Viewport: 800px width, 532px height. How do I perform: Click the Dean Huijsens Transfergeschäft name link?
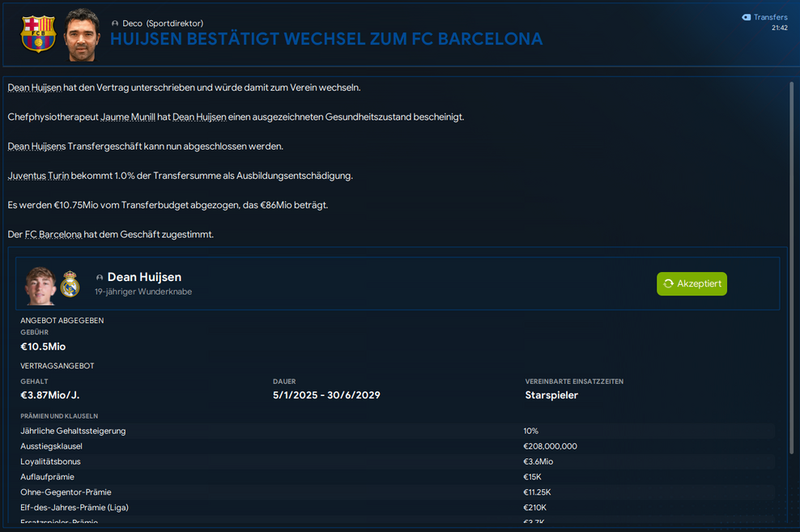coord(36,147)
